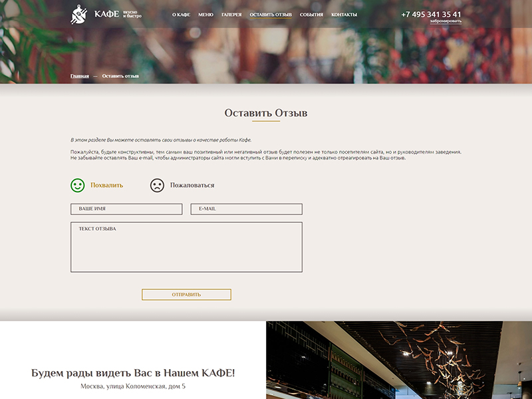
Task: Click the cafe interior photo
Action: (x=399, y=360)
